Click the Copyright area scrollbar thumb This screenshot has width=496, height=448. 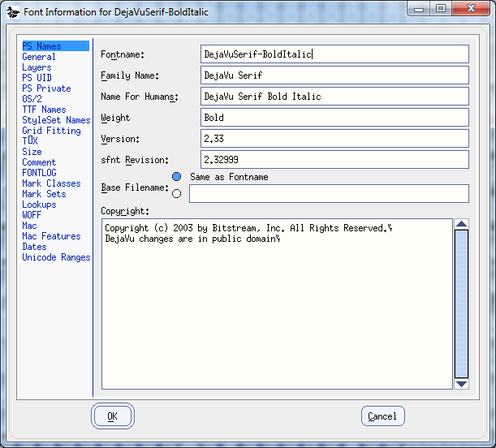tap(462, 304)
